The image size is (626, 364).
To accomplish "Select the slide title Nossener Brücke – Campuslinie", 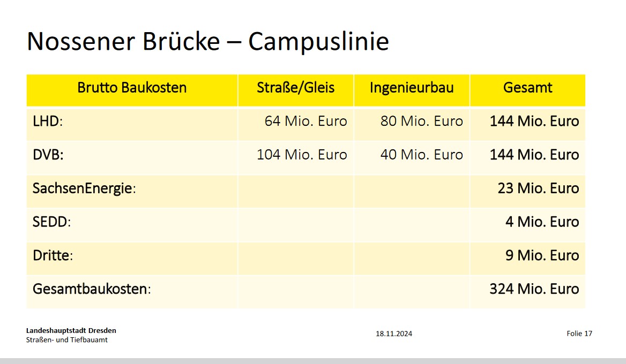I will (207, 41).
